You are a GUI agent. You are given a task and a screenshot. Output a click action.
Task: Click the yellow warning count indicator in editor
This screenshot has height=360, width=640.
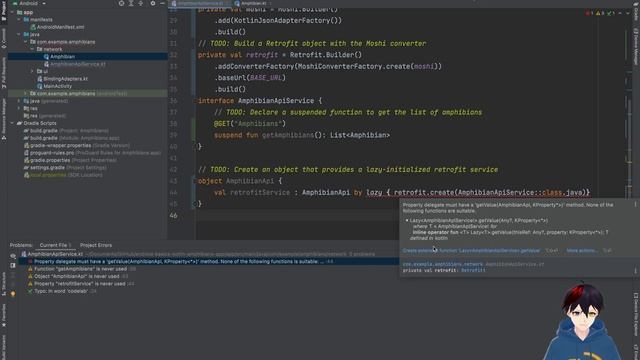pyautogui.click(x=600, y=13)
